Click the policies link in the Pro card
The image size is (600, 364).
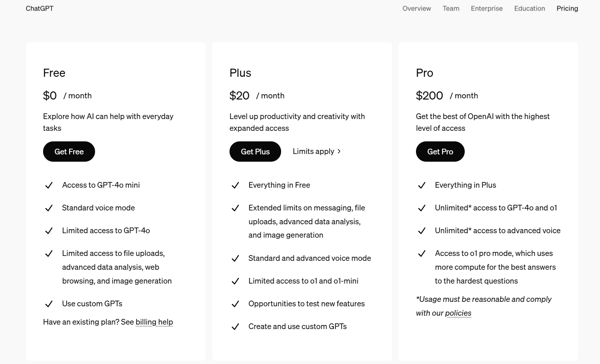point(458,313)
